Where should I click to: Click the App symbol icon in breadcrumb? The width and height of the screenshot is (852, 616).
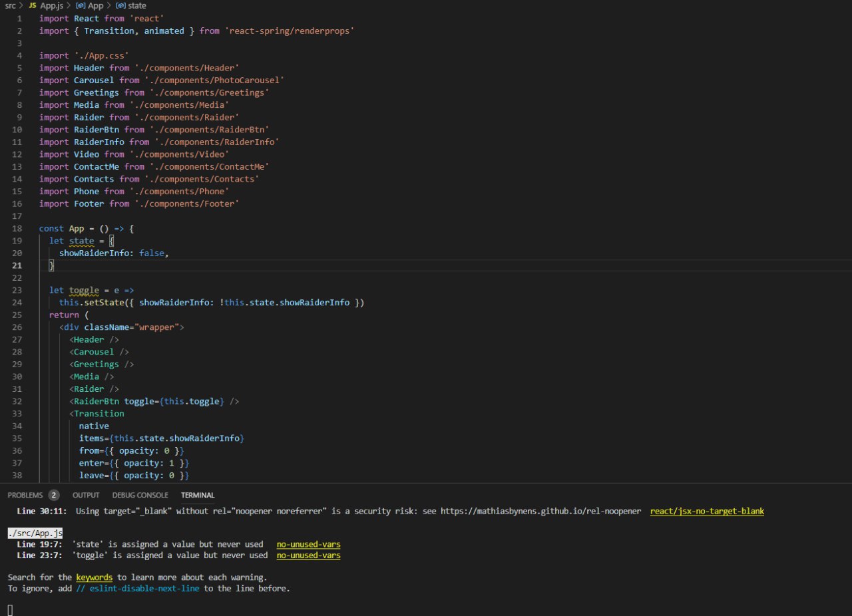click(81, 5)
